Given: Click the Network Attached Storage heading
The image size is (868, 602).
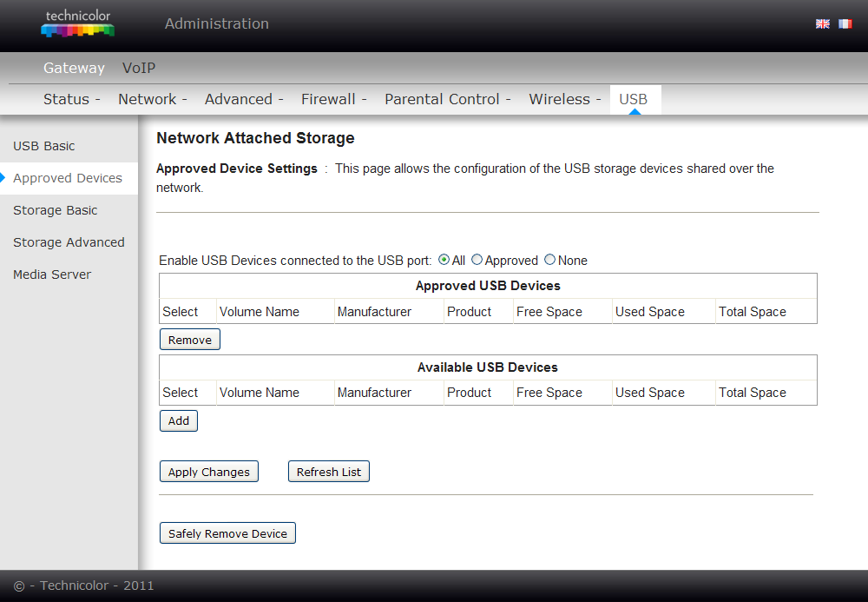Looking at the screenshot, I should point(255,138).
